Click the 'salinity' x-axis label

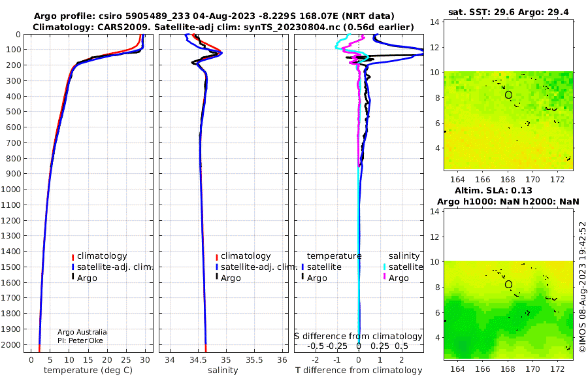[223, 371]
